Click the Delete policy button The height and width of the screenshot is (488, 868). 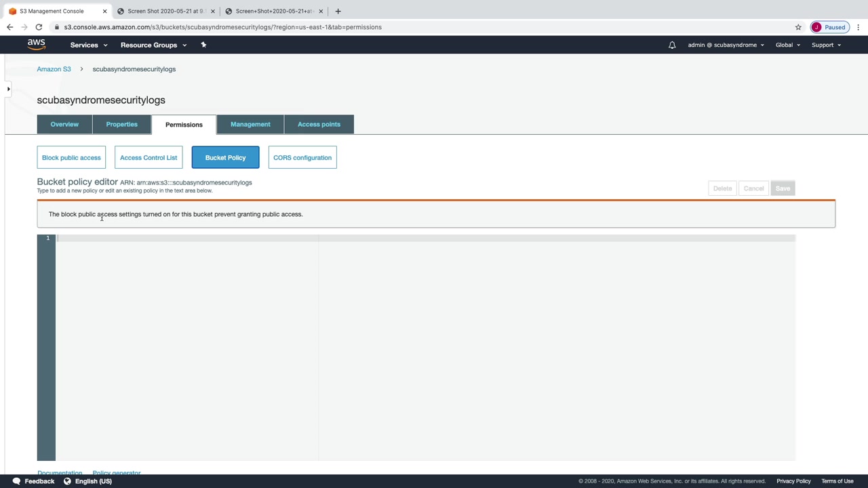722,188
